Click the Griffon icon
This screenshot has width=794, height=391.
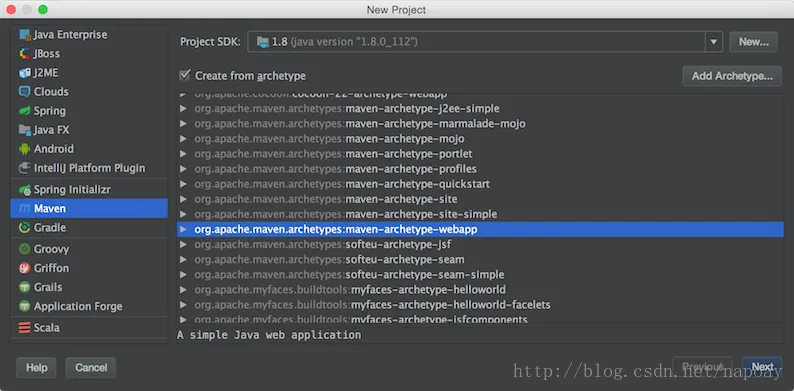(25, 268)
